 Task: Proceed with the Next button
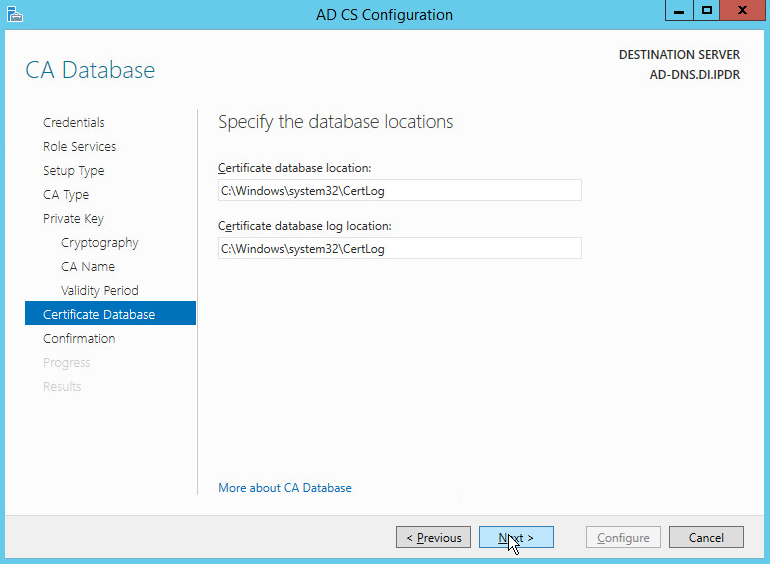pyautogui.click(x=516, y=538)
